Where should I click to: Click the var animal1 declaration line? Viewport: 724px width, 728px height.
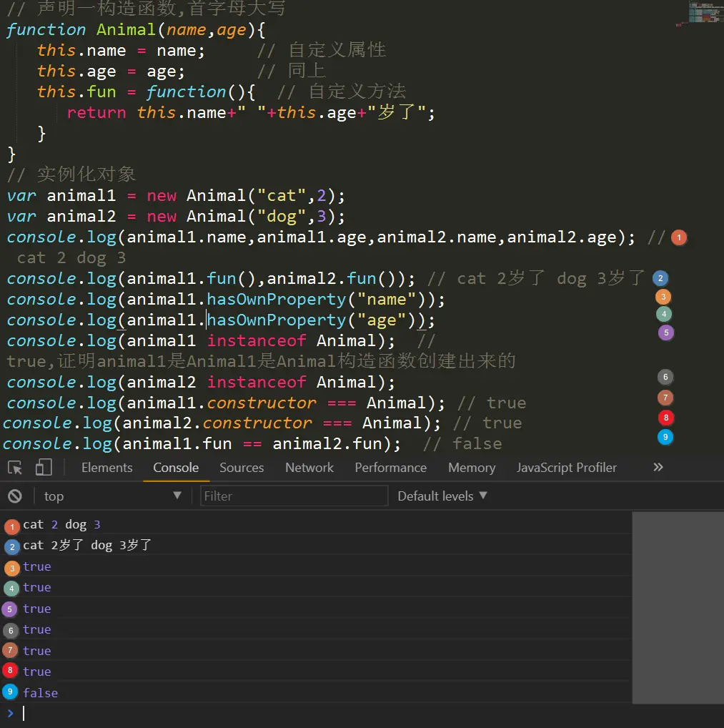click(x=176, y=195)
